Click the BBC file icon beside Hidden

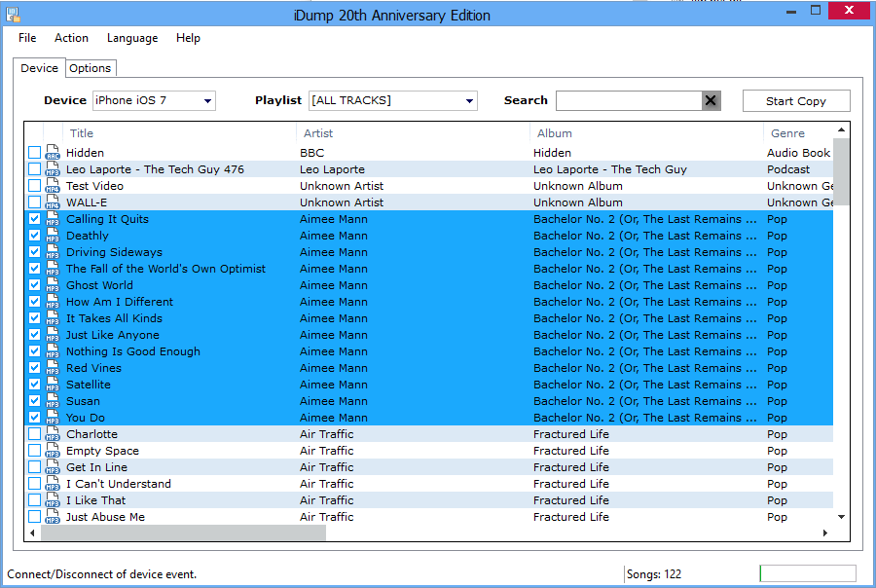[53, 153]
